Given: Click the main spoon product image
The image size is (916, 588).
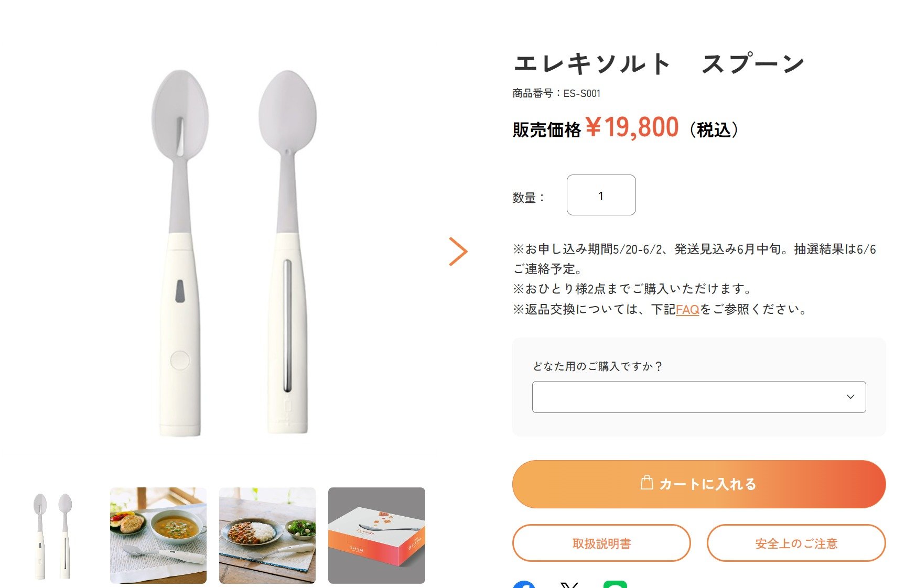Looking at the screenshot, I should click(x=233, y=252).
